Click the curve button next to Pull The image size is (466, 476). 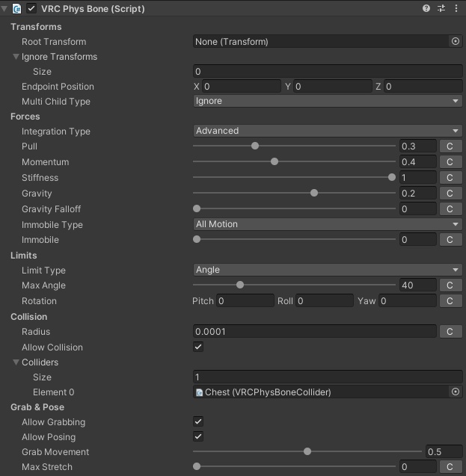450,146
